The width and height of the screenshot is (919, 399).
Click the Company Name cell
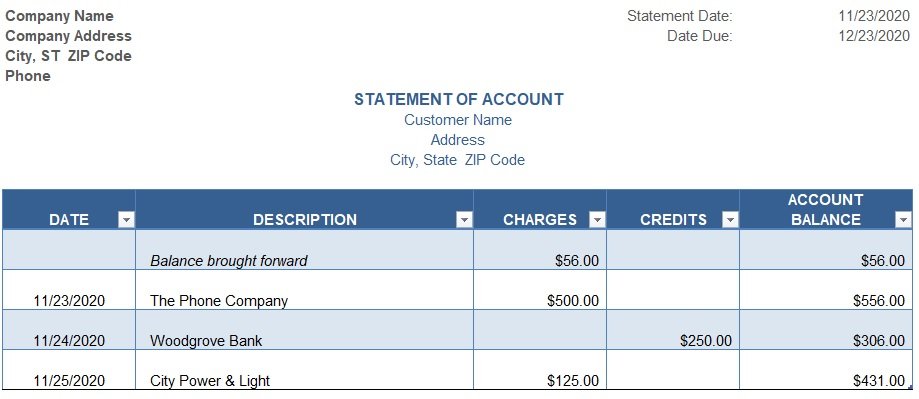[59, 16]
